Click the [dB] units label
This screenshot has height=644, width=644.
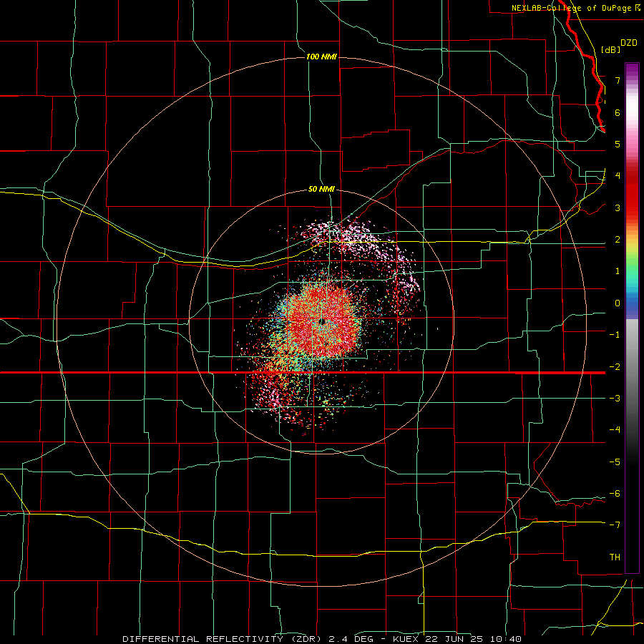point(611,49)
